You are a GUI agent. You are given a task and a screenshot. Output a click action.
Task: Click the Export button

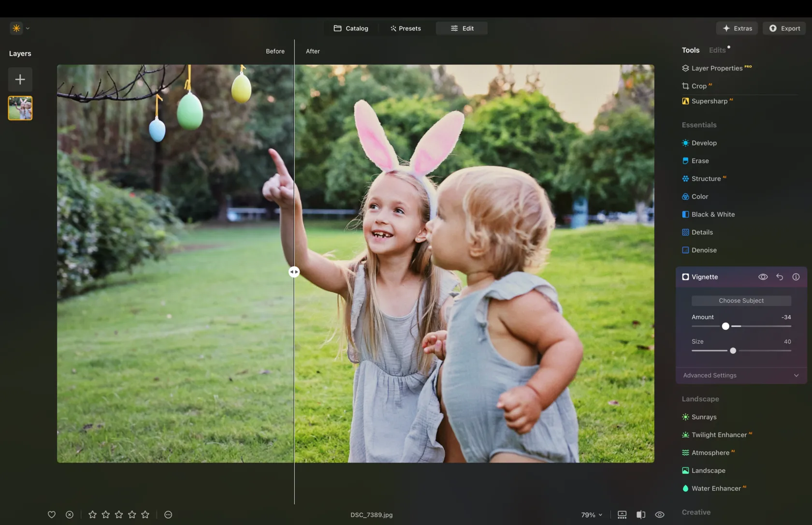[784, 29]
